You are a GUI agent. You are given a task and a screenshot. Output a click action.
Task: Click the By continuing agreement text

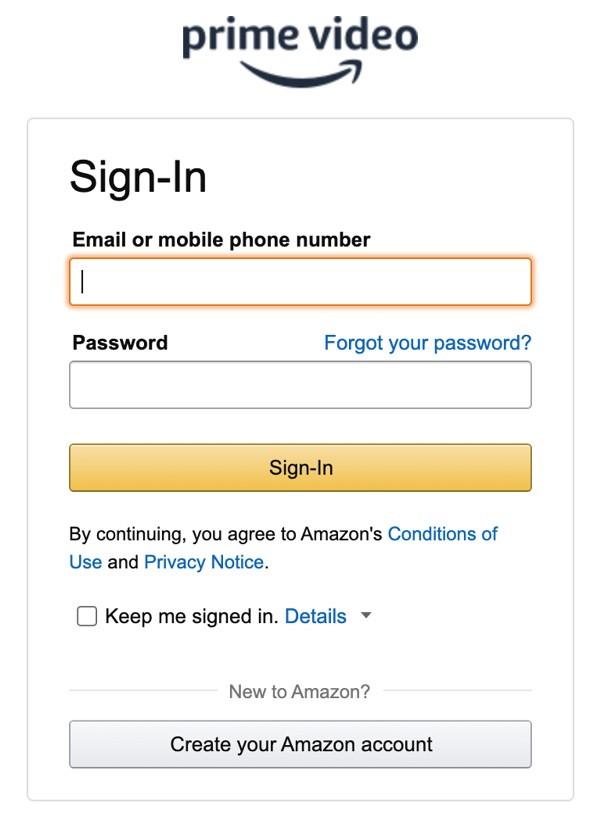coord(225,534)
